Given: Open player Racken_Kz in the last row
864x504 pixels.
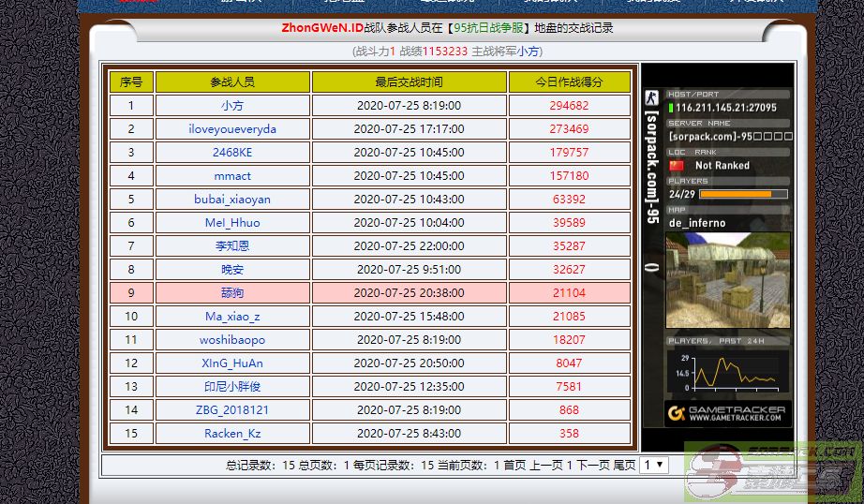Looking at the screenshot, I should [x=232, y=434].
